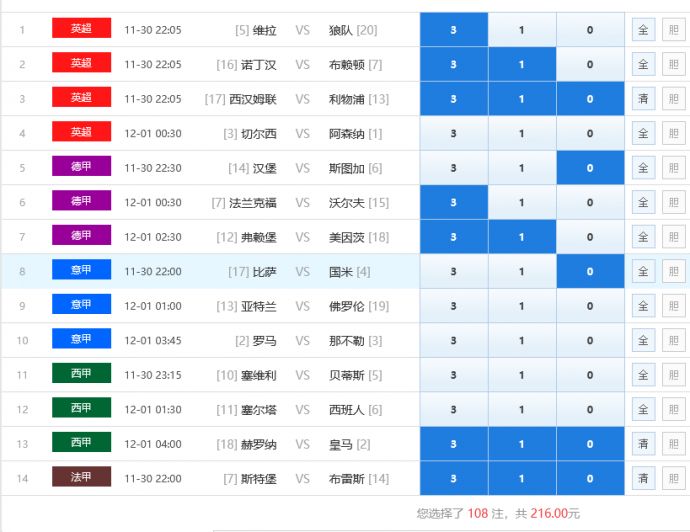Toggle away win (0) for 汉堡 vs 斯图加
Viewport: 690px width, 532px height.
(x=589, y=168)
